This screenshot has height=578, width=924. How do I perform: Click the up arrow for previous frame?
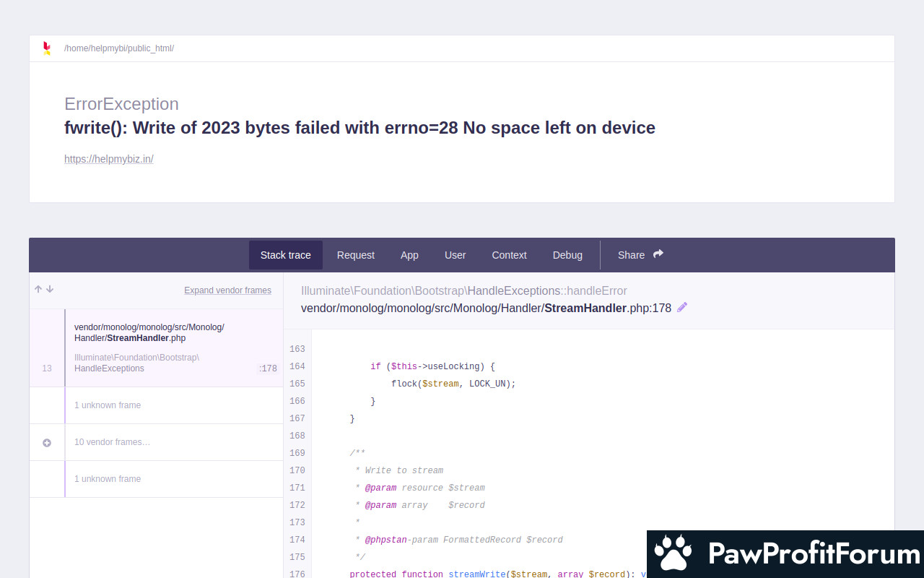click(x=38, y=289)
